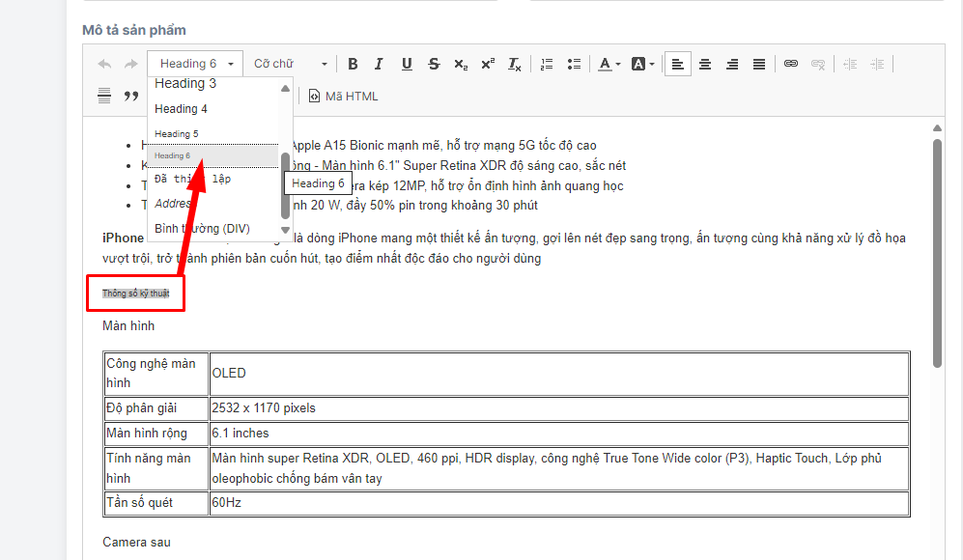The image size is (963, 560).
Task: Select Heading 3 from format list
Action: (x=212, y=83)
